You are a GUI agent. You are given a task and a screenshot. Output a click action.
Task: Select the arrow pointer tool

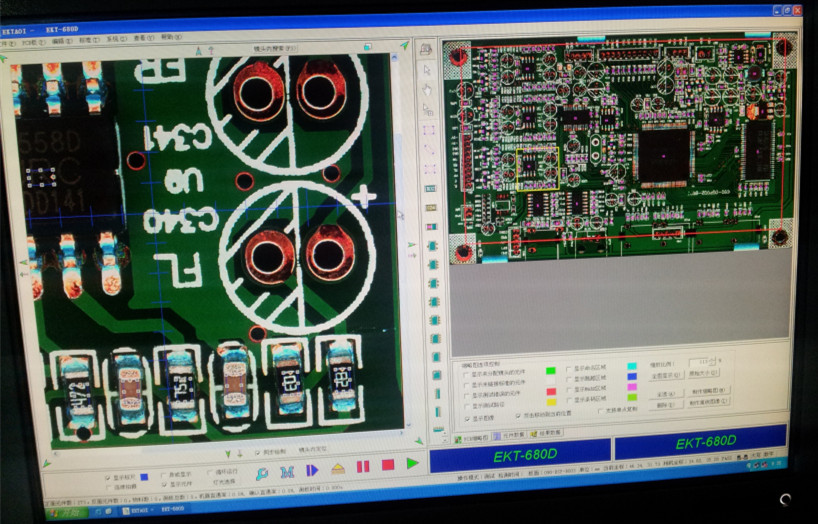coord(427,70)
